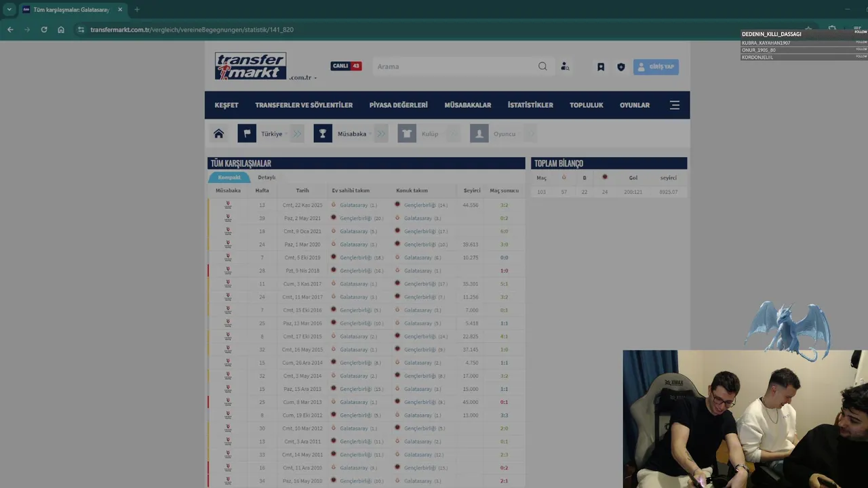This screenshot has width=868, height=488.
Task: Open TRANSFERLER VE SÖYLENTİLER menu
Action: (304, 105)
